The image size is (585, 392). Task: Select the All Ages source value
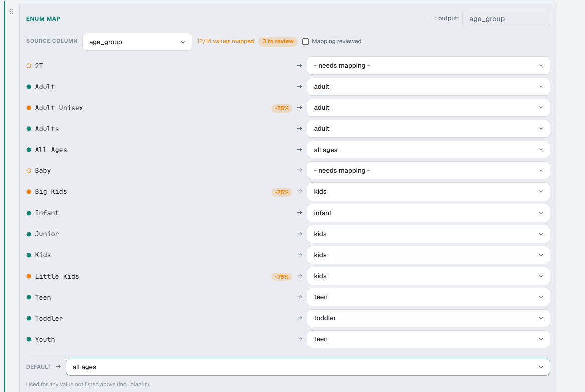(51, 150)
